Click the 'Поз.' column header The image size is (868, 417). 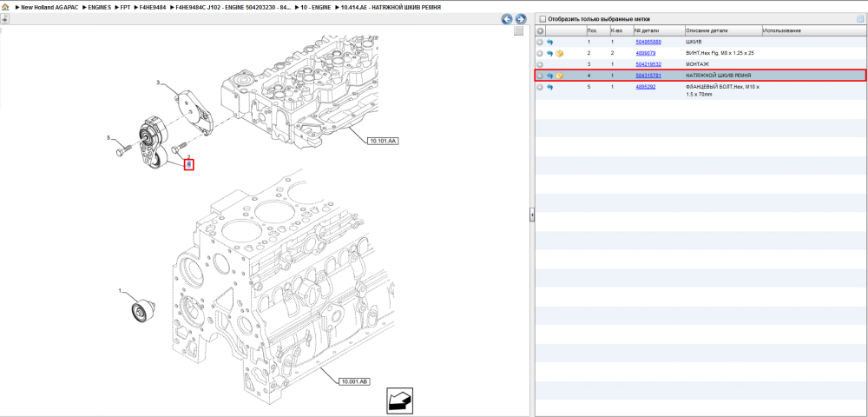pyautogui.click(x=592, y=30)
